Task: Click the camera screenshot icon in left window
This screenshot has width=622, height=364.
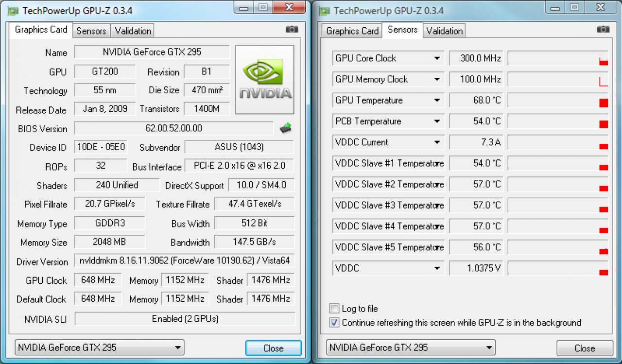Action: click(292, 30)
